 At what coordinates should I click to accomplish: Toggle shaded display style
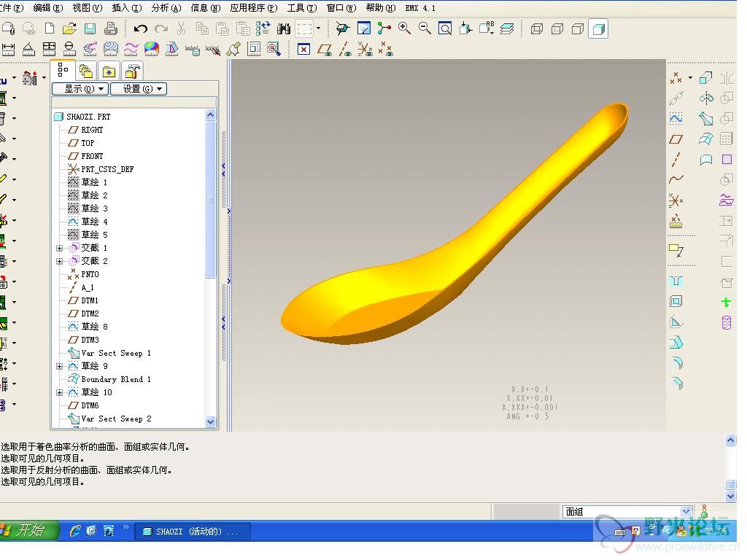[x=598, y=29]
